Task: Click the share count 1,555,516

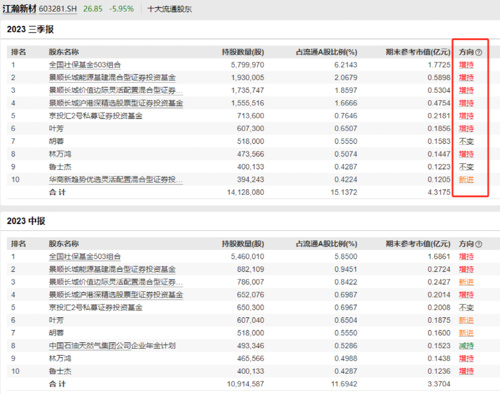Action: [247, 103]
